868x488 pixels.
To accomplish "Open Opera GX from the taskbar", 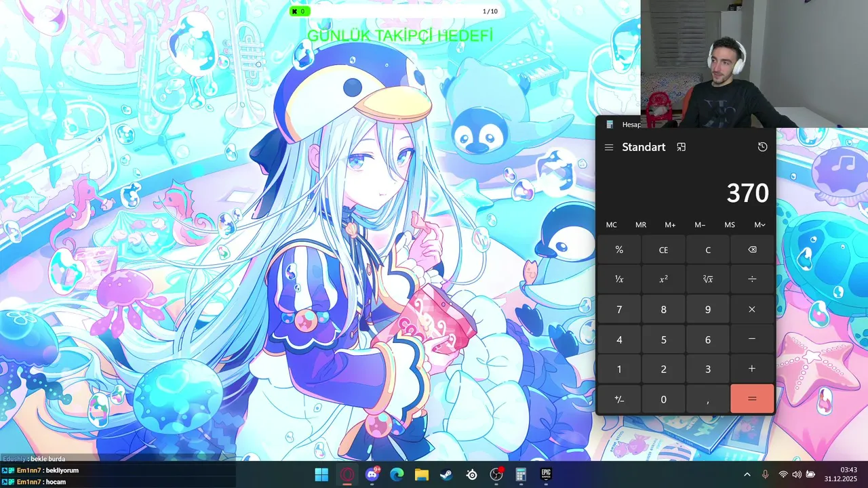I will point(347,474).
